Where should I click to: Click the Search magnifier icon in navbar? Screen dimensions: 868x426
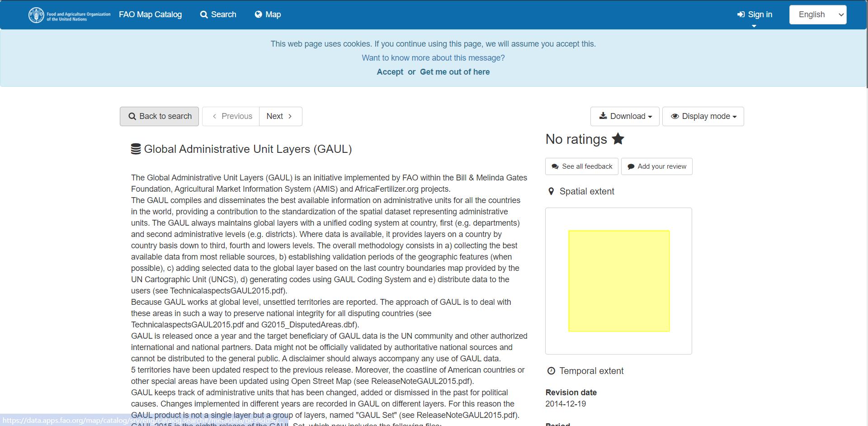pyautogui.click(x=204, y=14)
